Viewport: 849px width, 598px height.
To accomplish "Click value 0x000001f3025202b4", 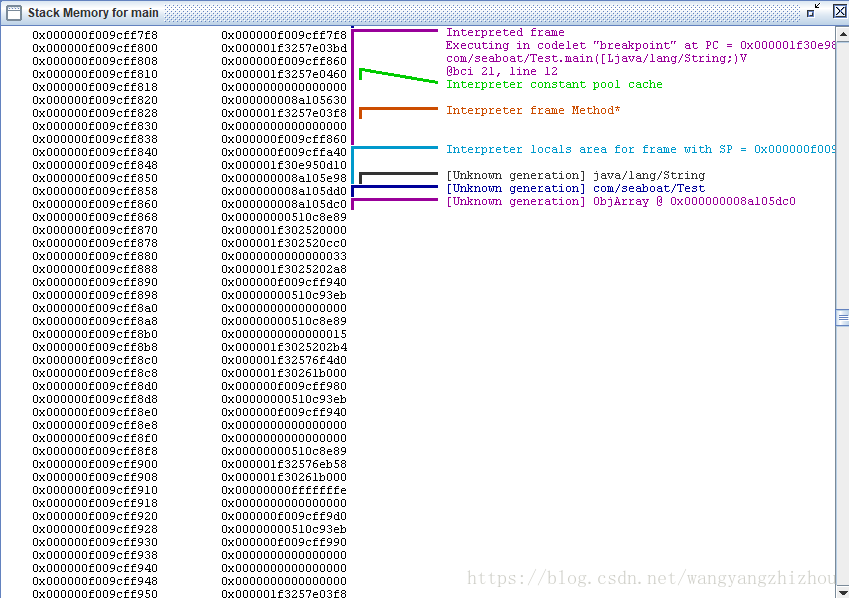I will pyautogui.click(x=284, y=347).
